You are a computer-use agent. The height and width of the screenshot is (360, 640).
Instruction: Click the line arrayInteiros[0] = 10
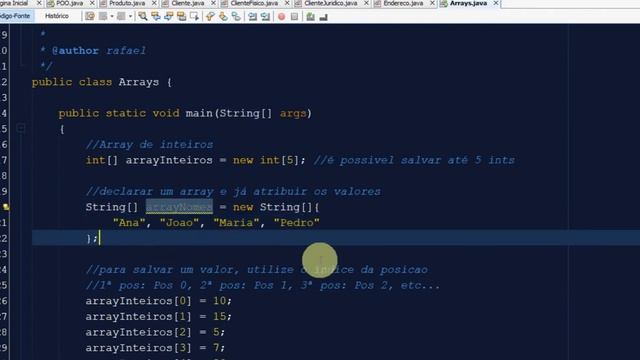pyautogui.click(x=158, y=301)
